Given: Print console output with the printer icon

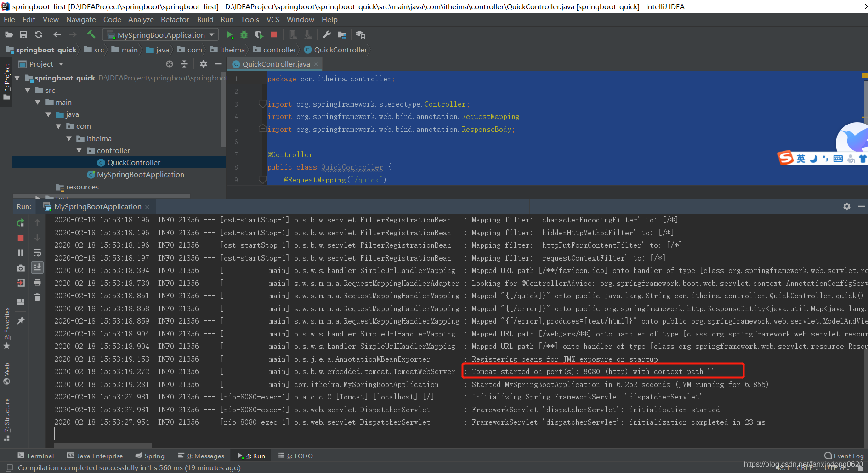Looking at the screenshot, I should tap(37, 282).
